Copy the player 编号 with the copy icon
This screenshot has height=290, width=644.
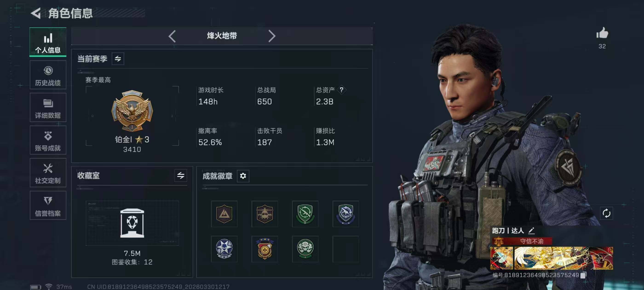point(583,275)
